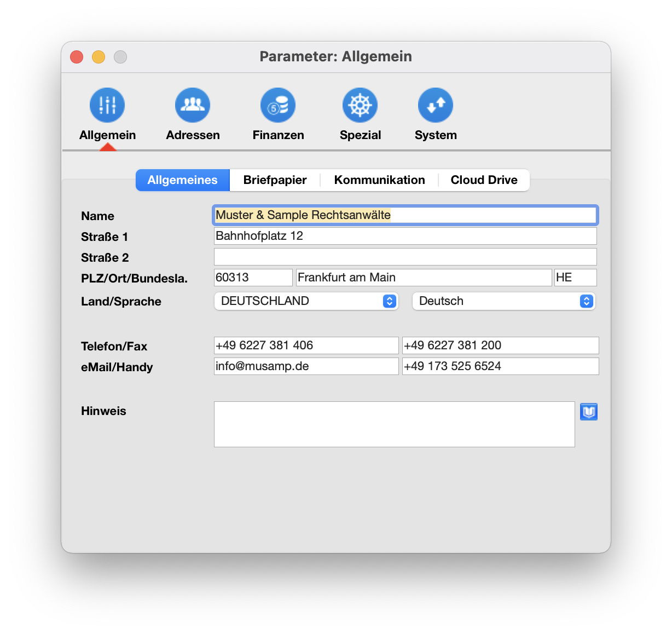The width and height of the screenshot is (672, 634).
Task: Click the Handy field +49 173 525 6524
Action: click(x=501, y=366)
